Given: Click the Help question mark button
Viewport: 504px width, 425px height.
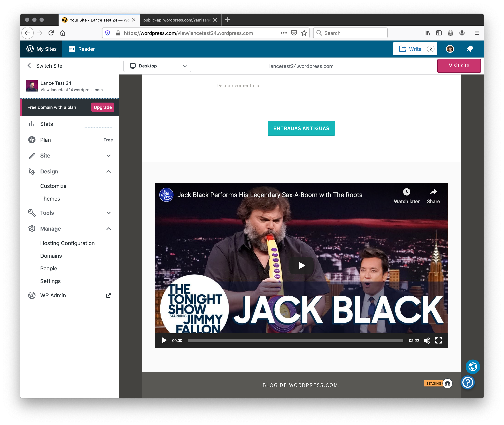Looking at the screenshot, I should point(468,382).
